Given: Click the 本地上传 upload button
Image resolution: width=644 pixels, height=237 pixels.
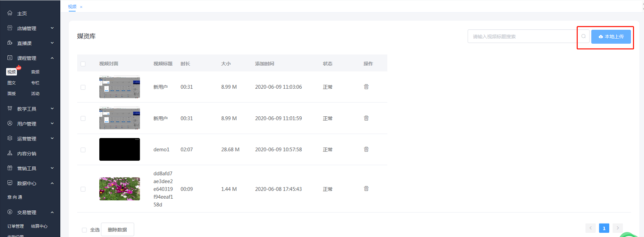Looking at the screenshot, I should (611, 37).
